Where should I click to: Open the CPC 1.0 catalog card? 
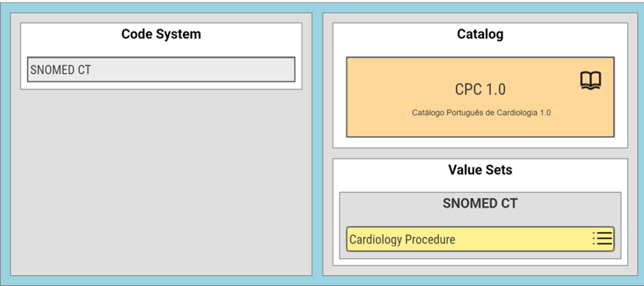(480, 97)
